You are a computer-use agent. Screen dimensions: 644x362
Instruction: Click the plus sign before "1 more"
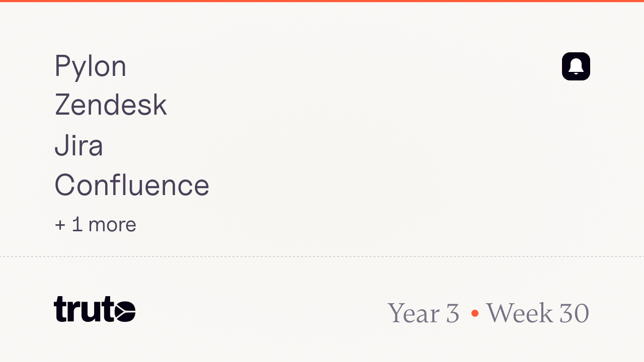60,225
